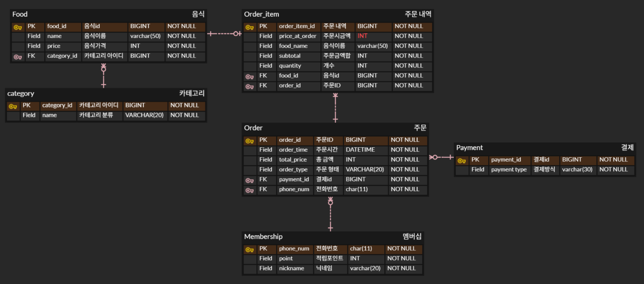Click the yellow primary key icon for food_id
The width and height of the screenshot is (644, 284).
click(x=18, y=27)
